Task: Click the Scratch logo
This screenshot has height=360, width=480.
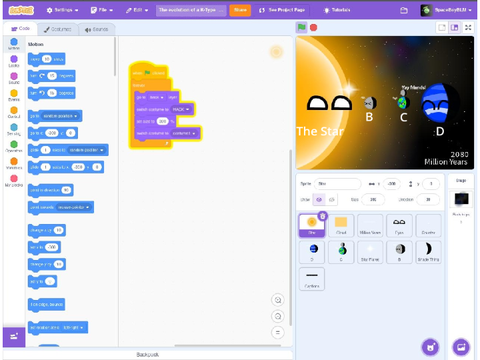Action: point(21,10)
